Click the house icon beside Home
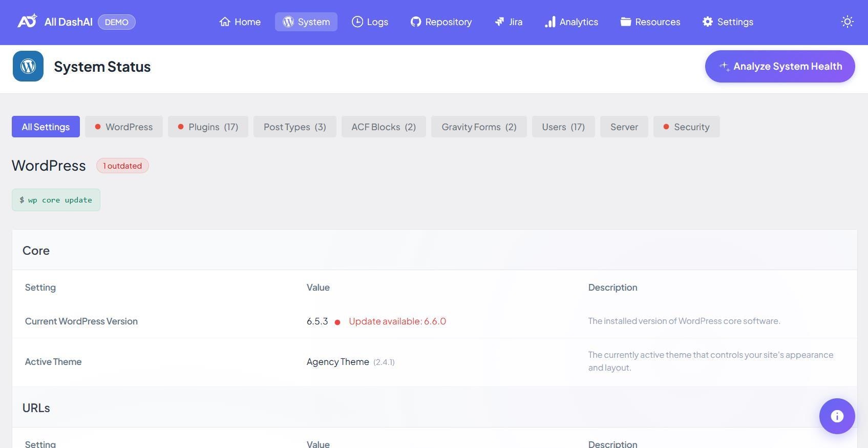Image resolution: width=868 pixels, height=448 pixels. 225,22
